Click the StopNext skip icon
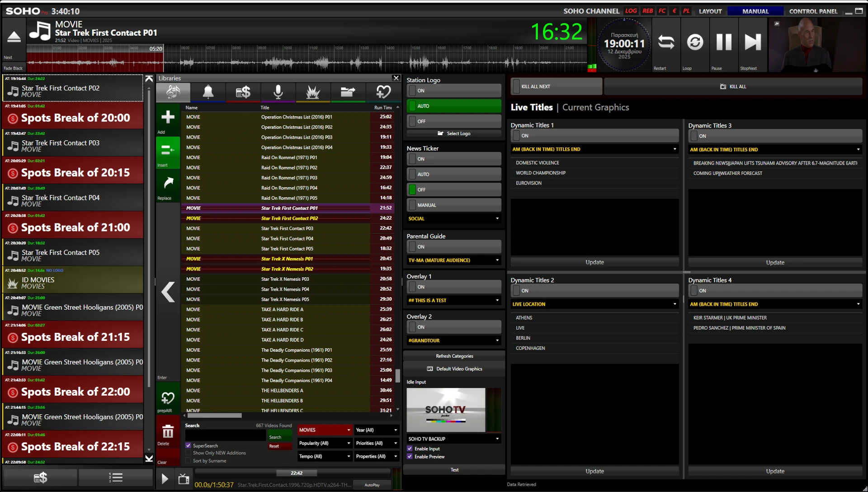 coord(753,43)
